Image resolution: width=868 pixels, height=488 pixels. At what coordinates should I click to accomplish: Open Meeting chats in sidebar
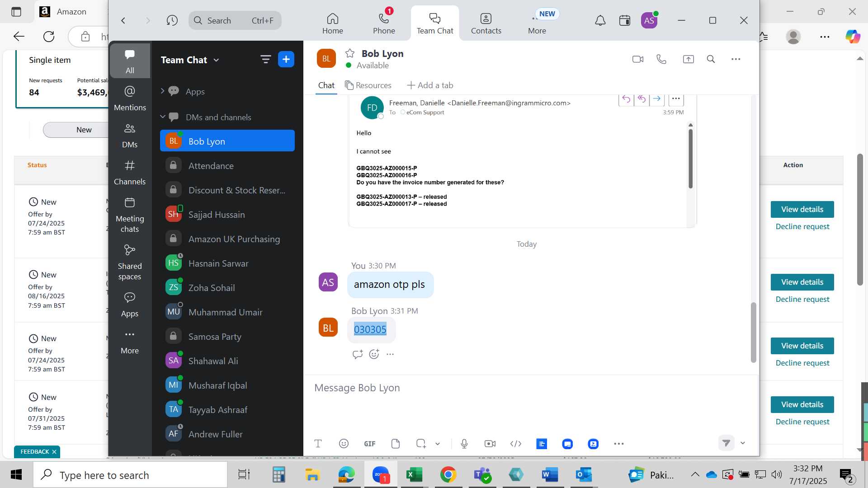point(130,215)
